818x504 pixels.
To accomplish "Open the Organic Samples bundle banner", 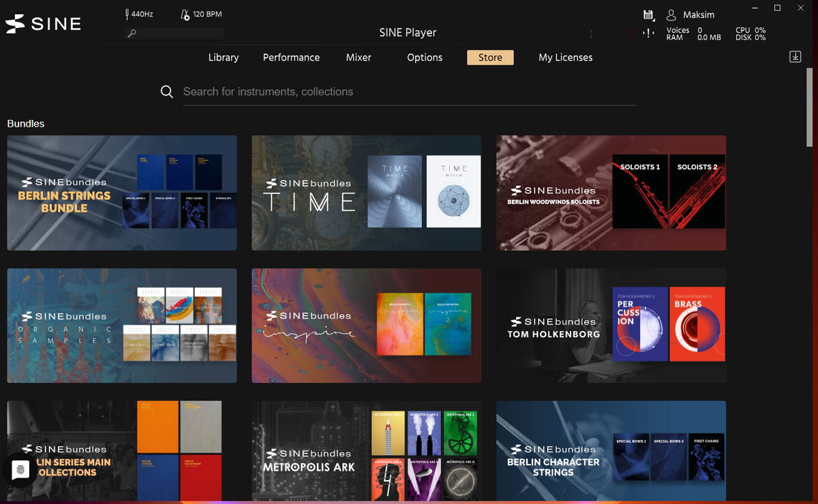I will pyautogui.click(x=122, y=326).
